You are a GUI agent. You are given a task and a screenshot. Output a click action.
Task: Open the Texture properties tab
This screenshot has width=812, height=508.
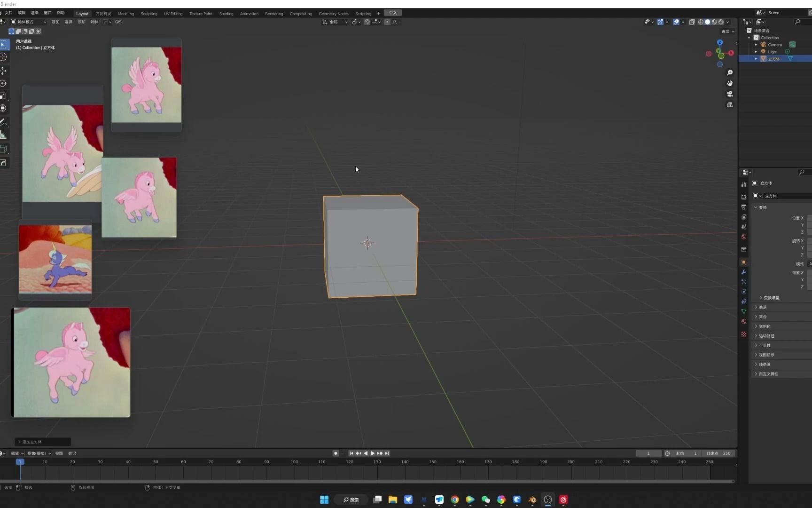click(x=744, y=334)
